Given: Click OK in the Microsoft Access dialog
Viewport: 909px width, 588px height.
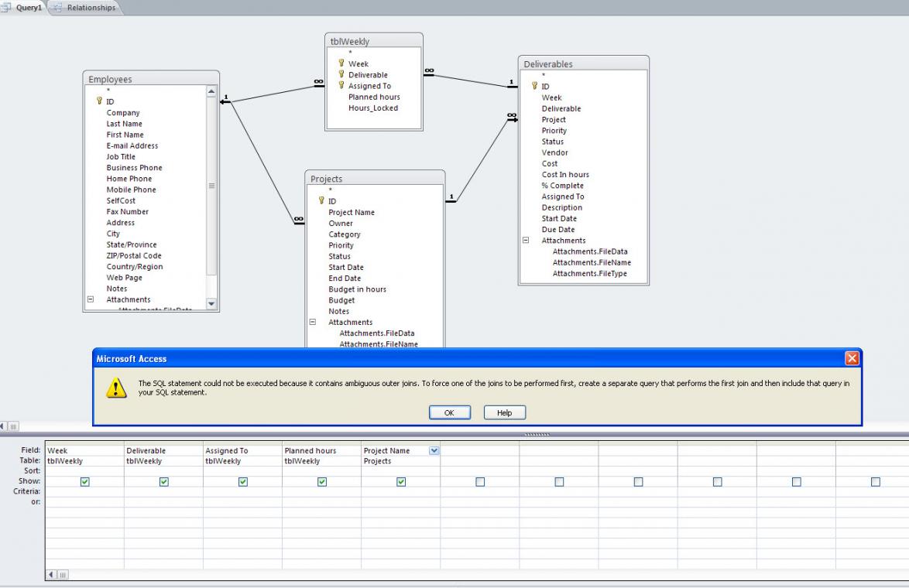Looking at the screenshot, I should [449, 412].
